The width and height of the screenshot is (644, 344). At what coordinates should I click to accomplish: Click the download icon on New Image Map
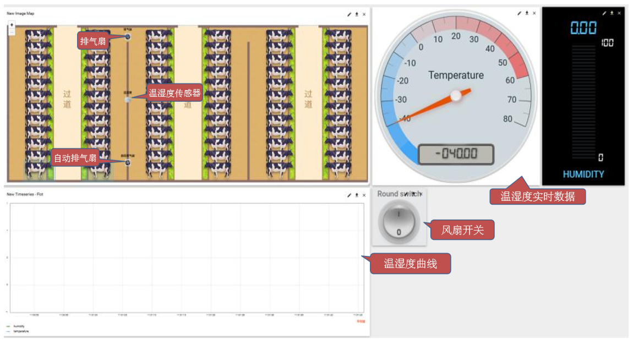coord(357,14)
